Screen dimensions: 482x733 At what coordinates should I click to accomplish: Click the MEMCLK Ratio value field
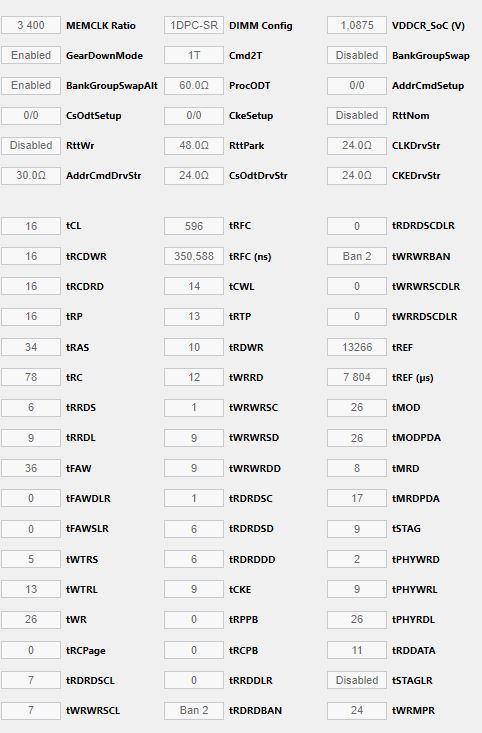pos(31,25)
